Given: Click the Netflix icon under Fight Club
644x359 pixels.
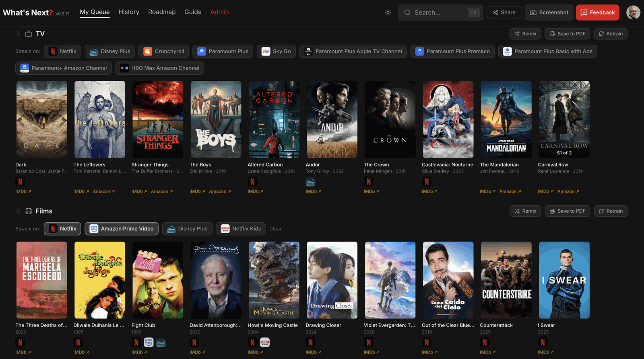Looking at the screenshot, I should click(136, 343).
